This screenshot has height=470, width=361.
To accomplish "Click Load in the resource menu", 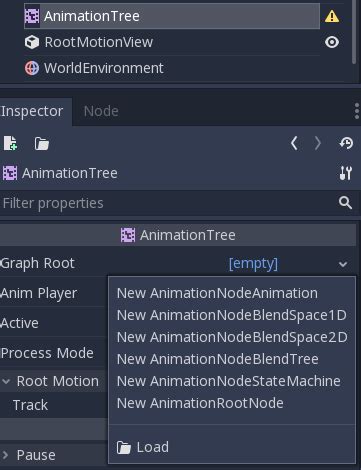I will pos(143,447).
